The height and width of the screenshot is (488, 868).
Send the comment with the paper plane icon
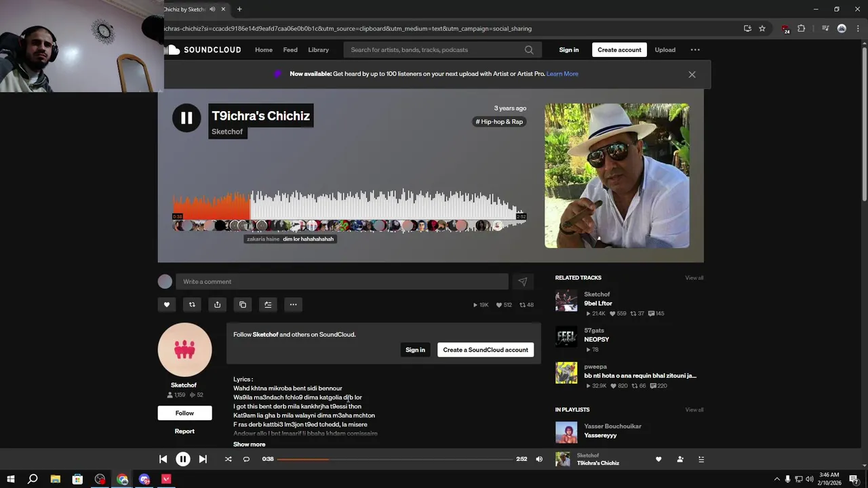pyautogui.click(x=522, y=281)
